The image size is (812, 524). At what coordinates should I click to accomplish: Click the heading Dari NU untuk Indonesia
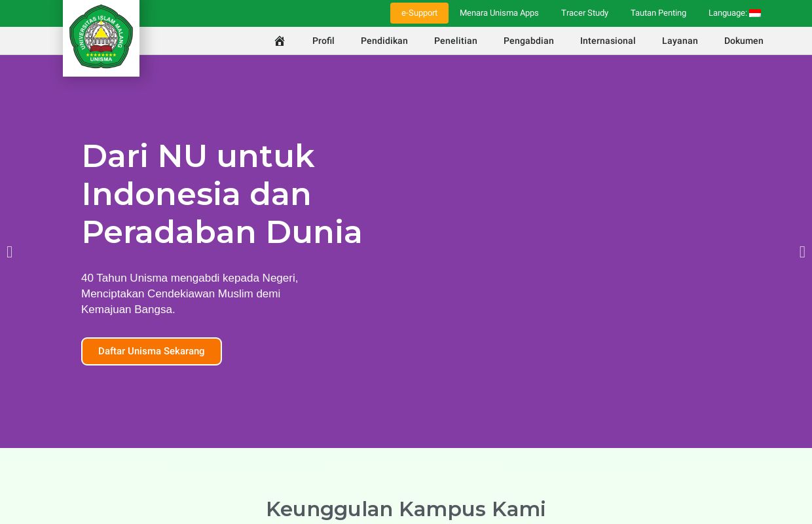tap(222, 194)
